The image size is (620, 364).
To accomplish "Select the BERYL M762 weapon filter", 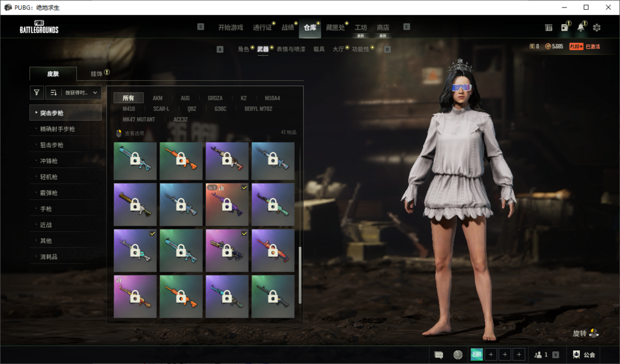I will (x=258, y=109).
